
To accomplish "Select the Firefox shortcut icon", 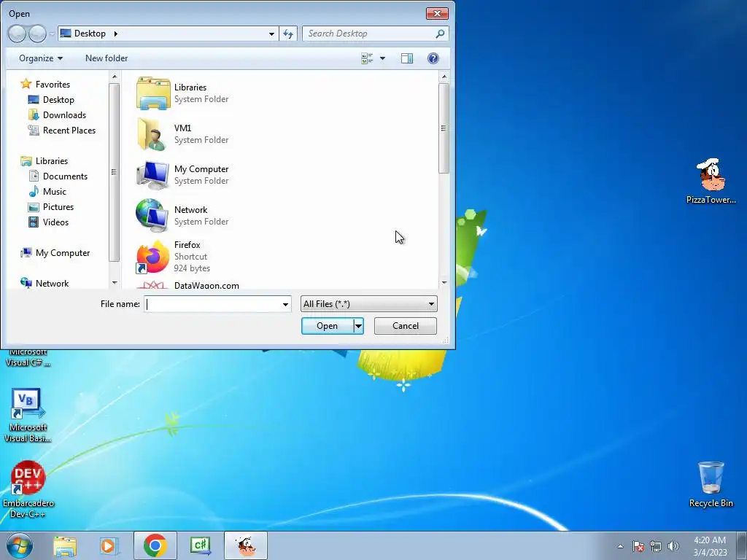I will click(153, 257).
